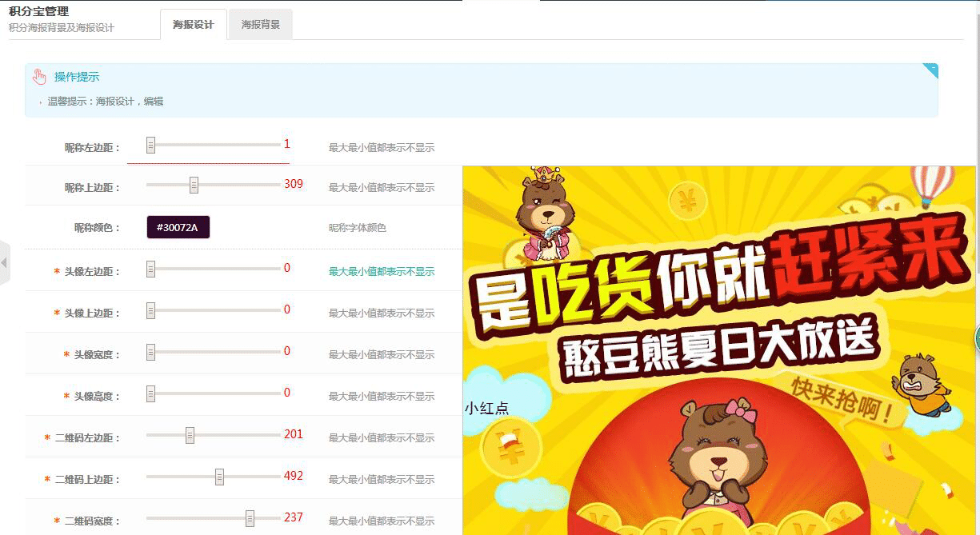
Task: Click the 积分宝管理 page title
Action: click(38, 11)
